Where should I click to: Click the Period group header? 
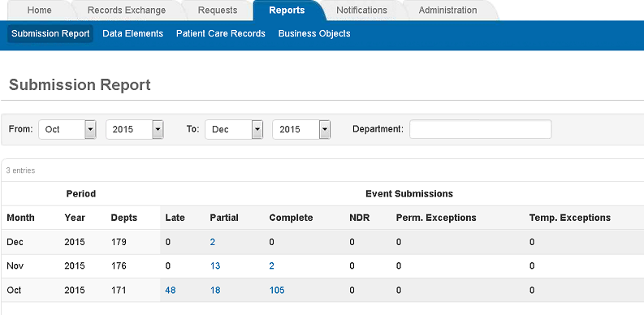click(81, 194)
